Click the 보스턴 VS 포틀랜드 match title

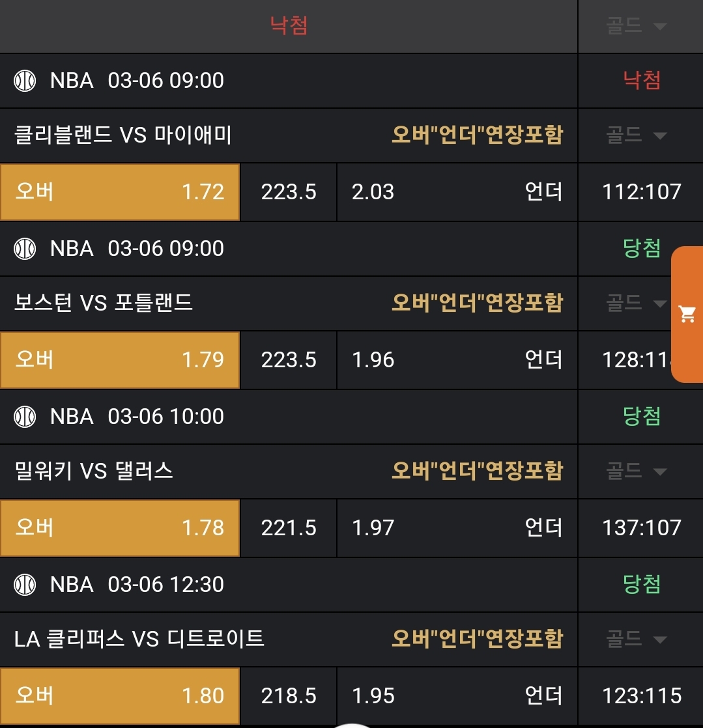click(104, 303)
